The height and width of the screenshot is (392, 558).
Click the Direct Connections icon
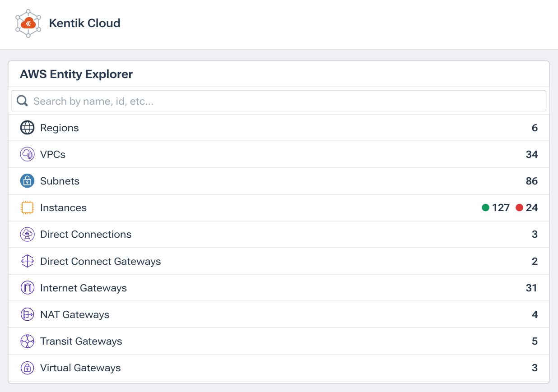pos(28,234)
